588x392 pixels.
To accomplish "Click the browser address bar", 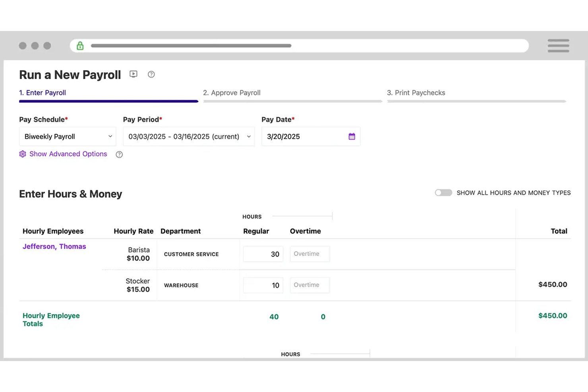I will point(299,46).
